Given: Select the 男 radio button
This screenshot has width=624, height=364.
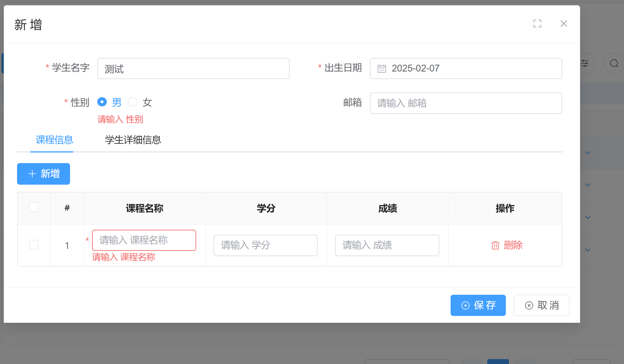Looking at the screenshot, I should (102, 102).
